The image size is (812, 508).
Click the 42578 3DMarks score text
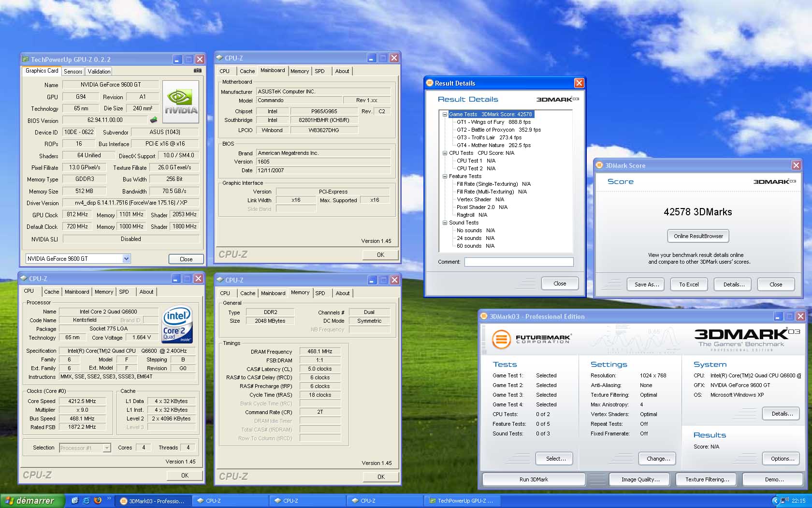(x=698, y=212)
